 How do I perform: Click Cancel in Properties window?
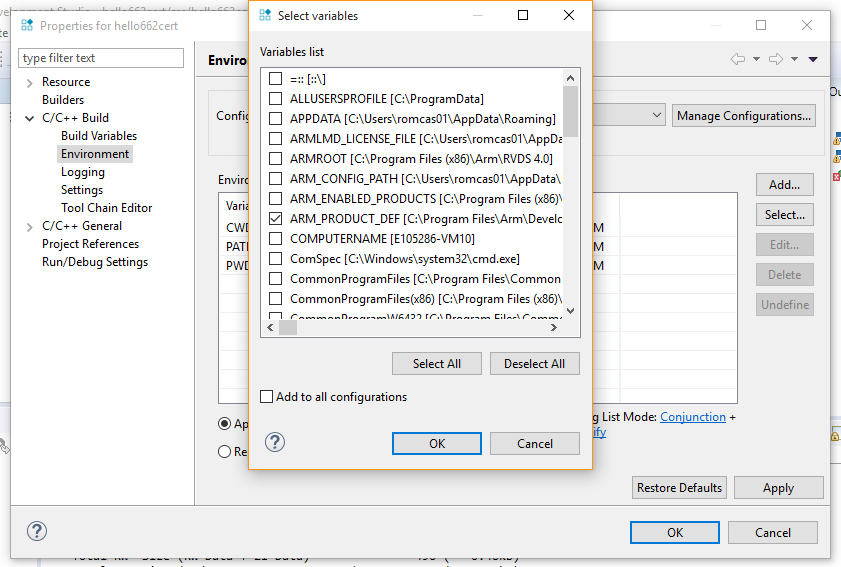[772, 533]
